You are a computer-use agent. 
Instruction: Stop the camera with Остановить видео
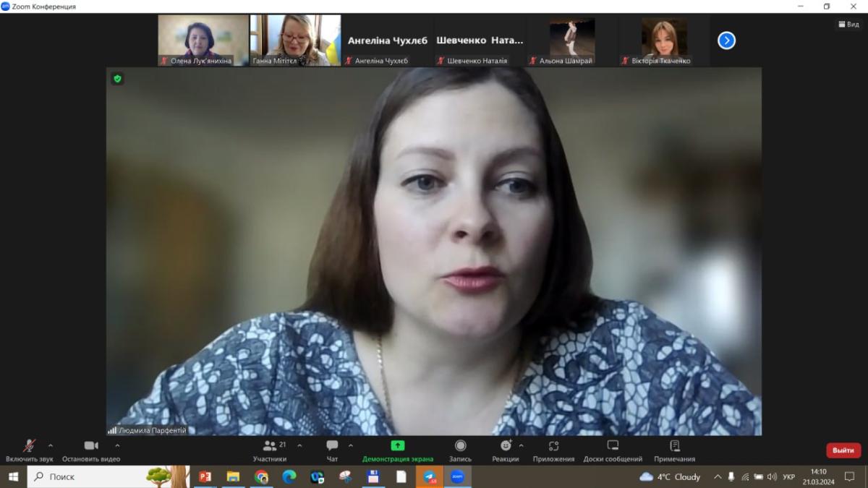point(91,450)
